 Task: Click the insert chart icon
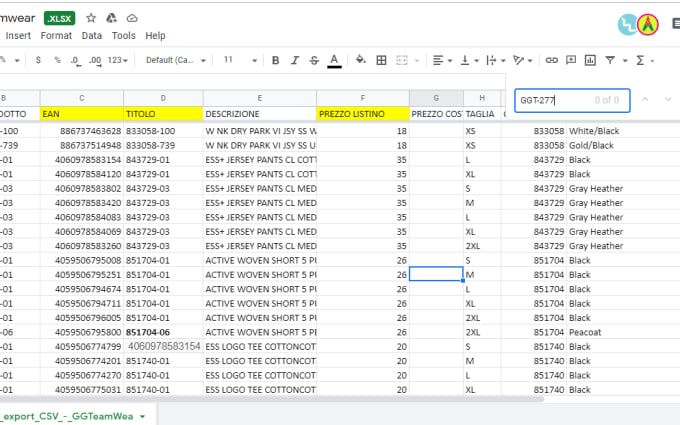pyautogui.click(x=591, y=60)
